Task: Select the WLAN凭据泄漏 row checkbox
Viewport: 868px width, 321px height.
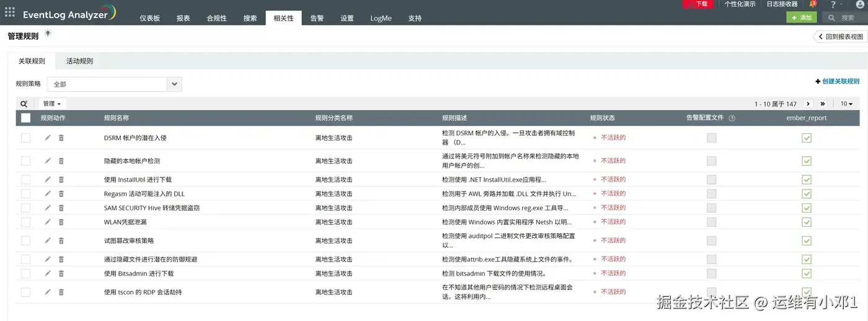Action: (25, 222)
